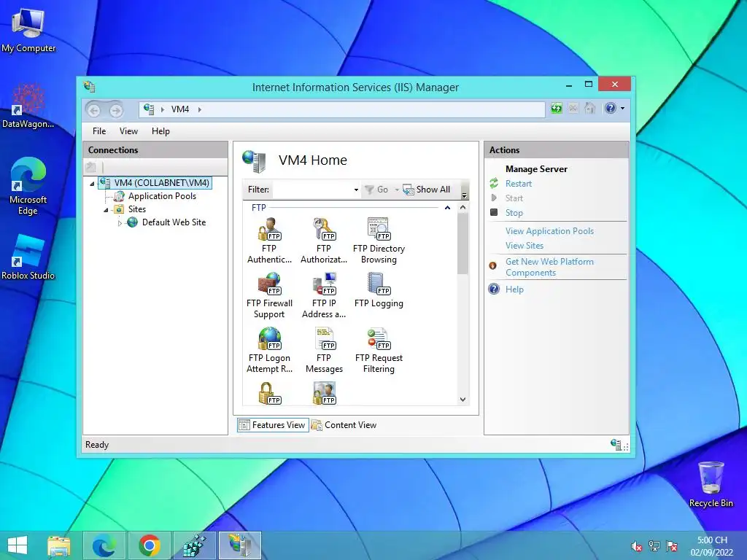
Task: Click Get New Web Platform Components
Action: pyautogui.click(x=550, y=267)
